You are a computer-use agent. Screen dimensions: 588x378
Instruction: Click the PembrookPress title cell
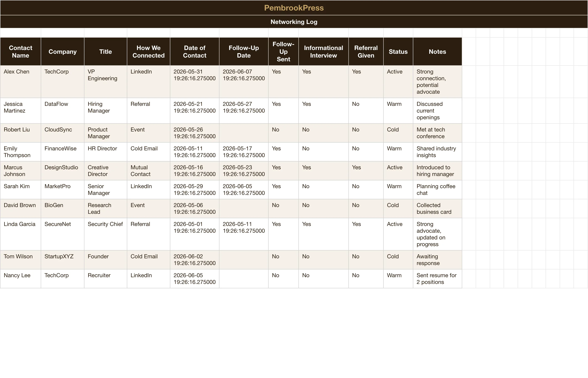pos(294,8)
